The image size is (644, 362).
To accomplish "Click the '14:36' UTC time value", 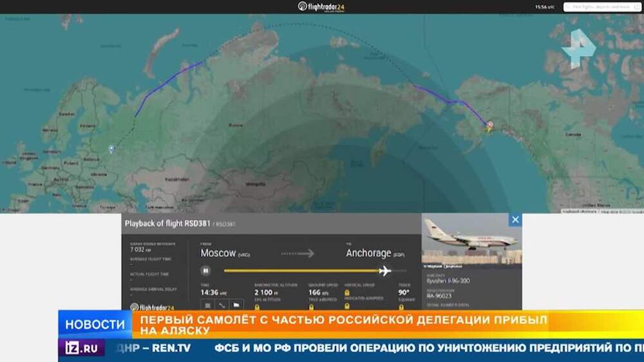I will pyautogui.click(x=209, y=292).
